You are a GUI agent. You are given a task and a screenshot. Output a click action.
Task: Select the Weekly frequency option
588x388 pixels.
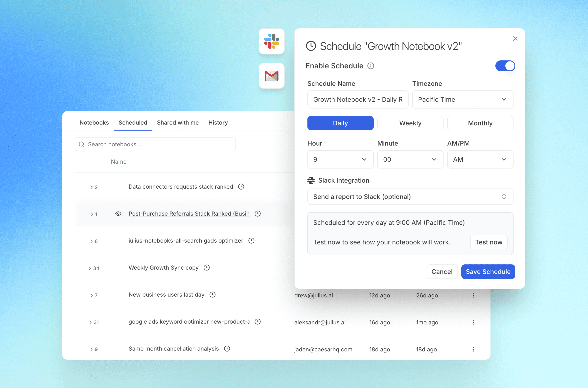410,123
